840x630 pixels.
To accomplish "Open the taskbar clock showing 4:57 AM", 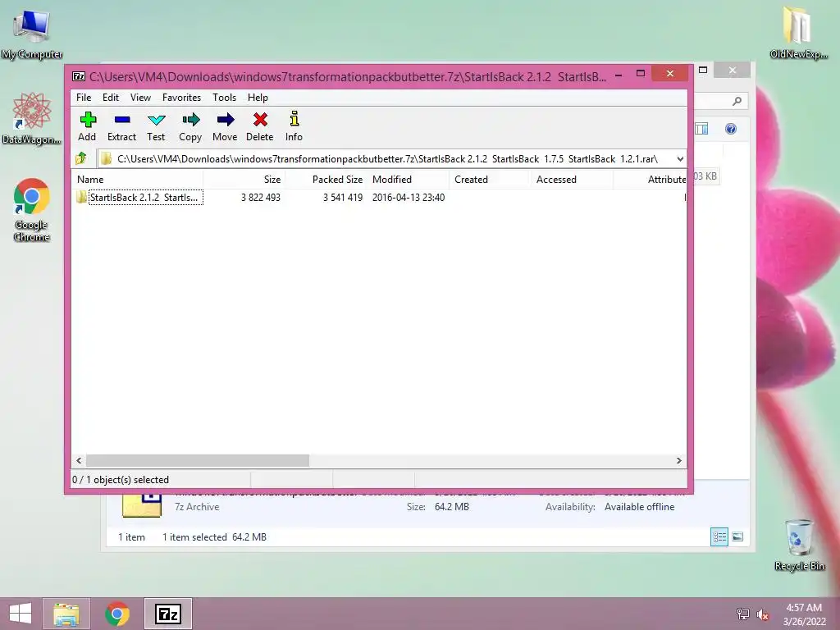I will (804, 614).
